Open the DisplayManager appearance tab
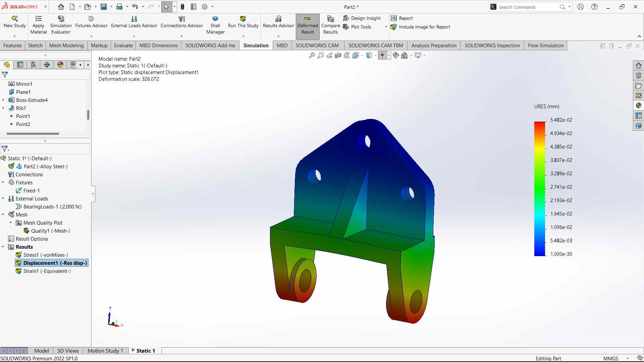 click(60, 65)
